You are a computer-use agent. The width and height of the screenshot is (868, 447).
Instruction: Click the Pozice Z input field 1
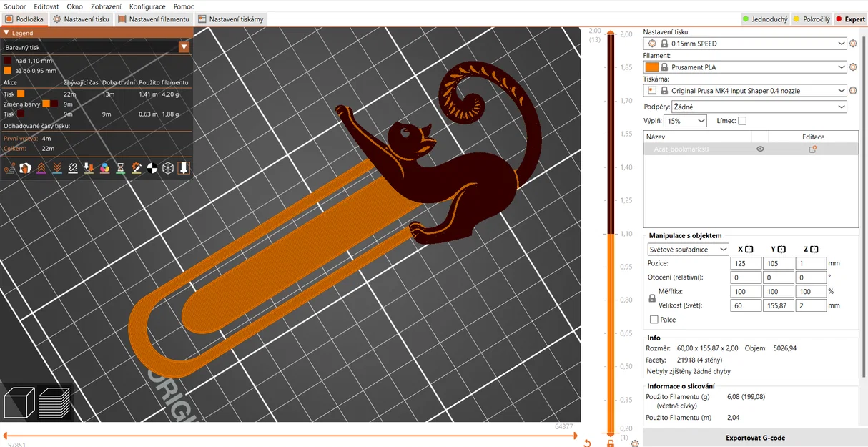[812, 263]
